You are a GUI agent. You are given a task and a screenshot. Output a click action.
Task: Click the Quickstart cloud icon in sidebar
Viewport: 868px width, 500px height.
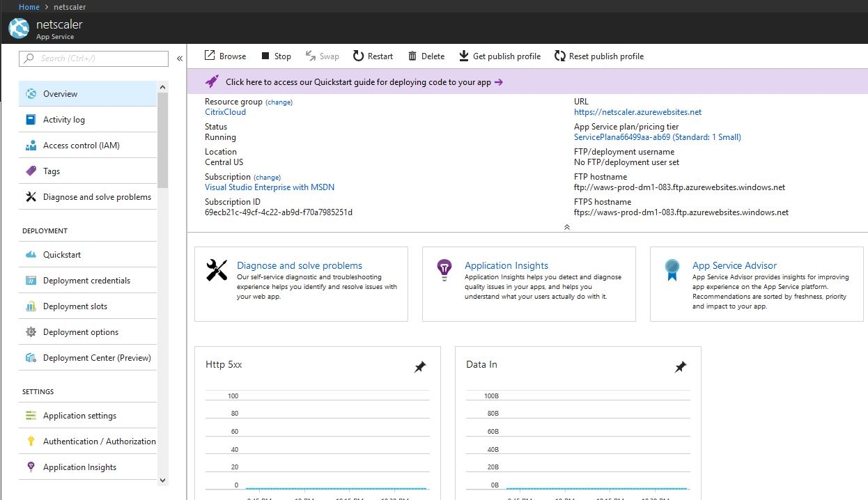coord(31,255)
